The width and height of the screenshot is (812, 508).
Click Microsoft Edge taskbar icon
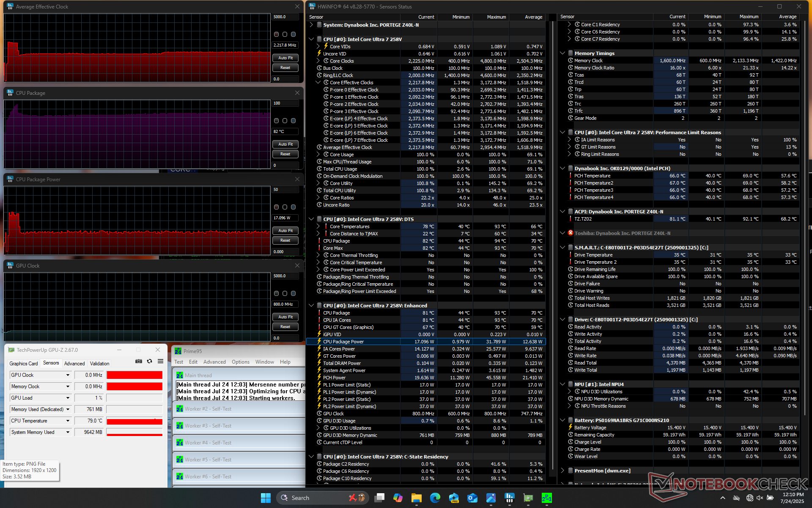[x=435, y=498]
